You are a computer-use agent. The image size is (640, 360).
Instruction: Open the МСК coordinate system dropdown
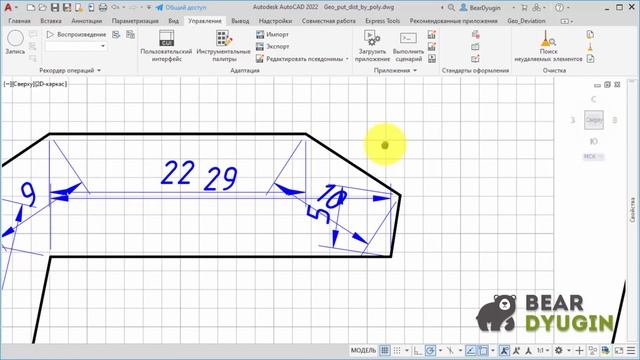coord(593,156)
